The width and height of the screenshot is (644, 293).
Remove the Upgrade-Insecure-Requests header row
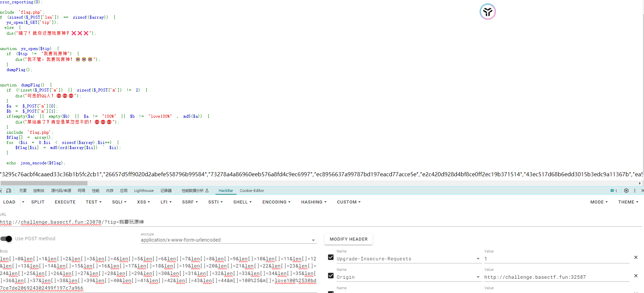click(x=635, y=258)
